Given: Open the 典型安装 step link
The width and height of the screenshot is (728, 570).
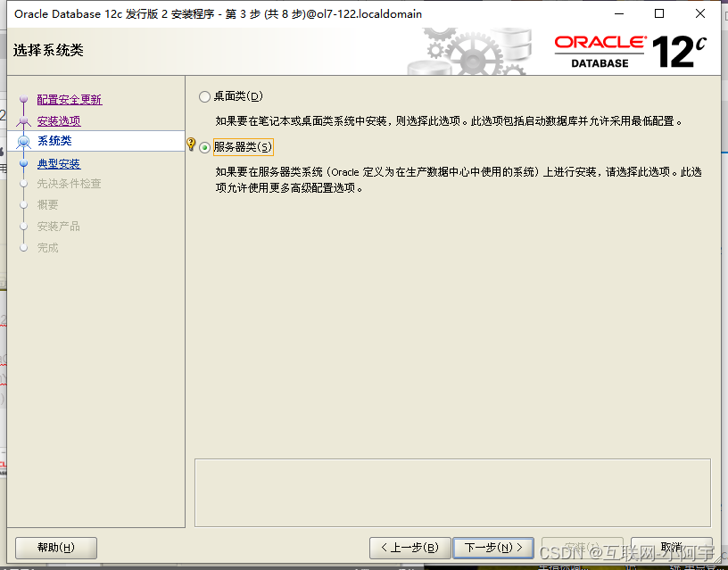Looking at the screenshot, I should point(59,163).
